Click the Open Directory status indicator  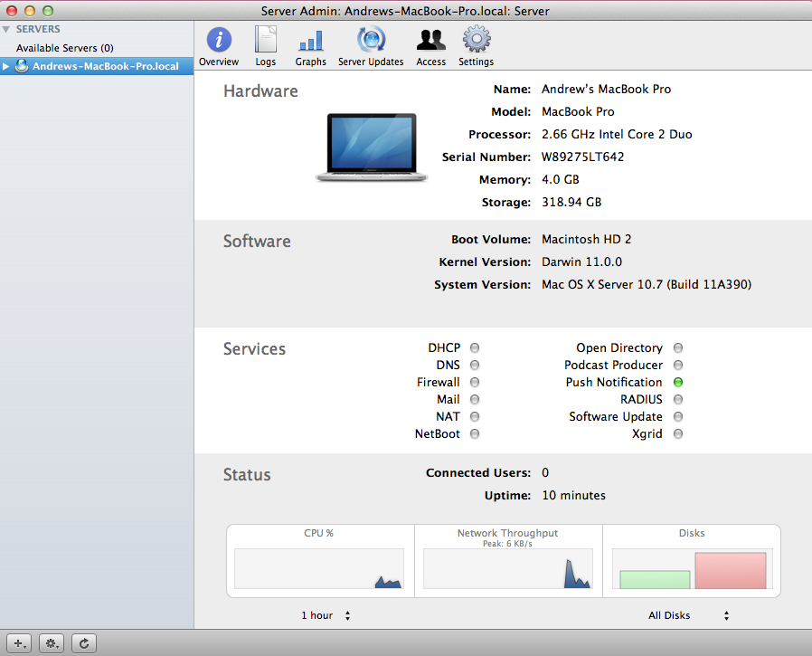(x=678, y=347)
